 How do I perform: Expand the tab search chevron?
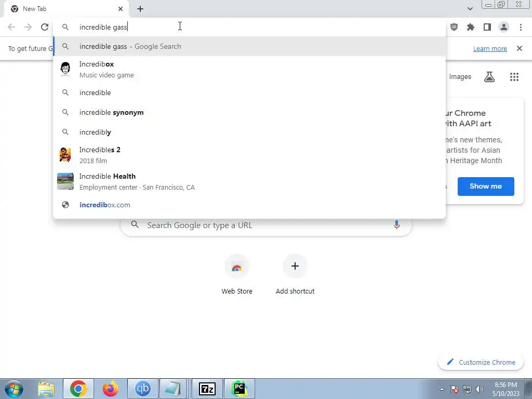(x=470, y=9)
